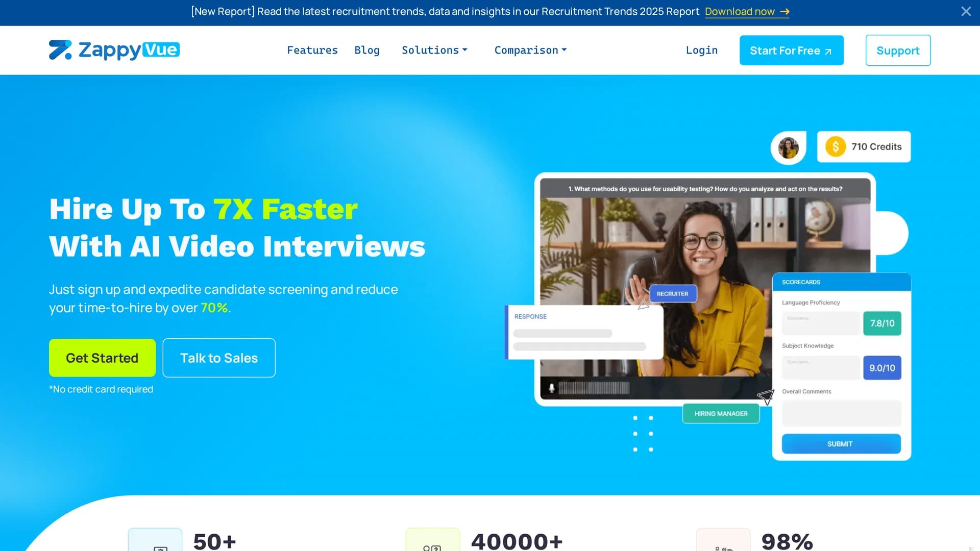Click the gold dollar coin icon
The width and height of the screenshot is (980, 551).
(x=836, y=147)
